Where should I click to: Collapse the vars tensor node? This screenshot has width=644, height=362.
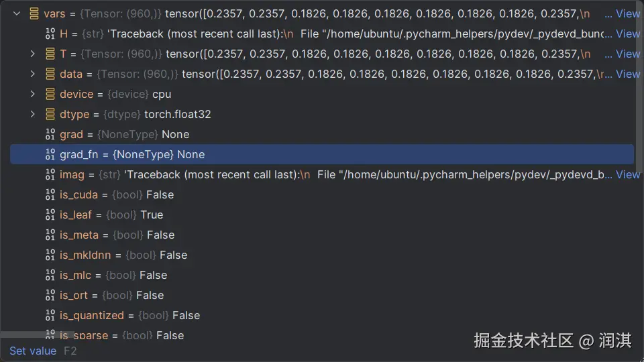pos(16,13)
